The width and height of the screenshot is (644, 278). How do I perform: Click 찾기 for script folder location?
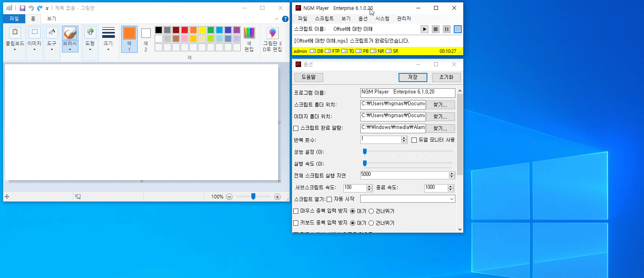pos(440,105)
